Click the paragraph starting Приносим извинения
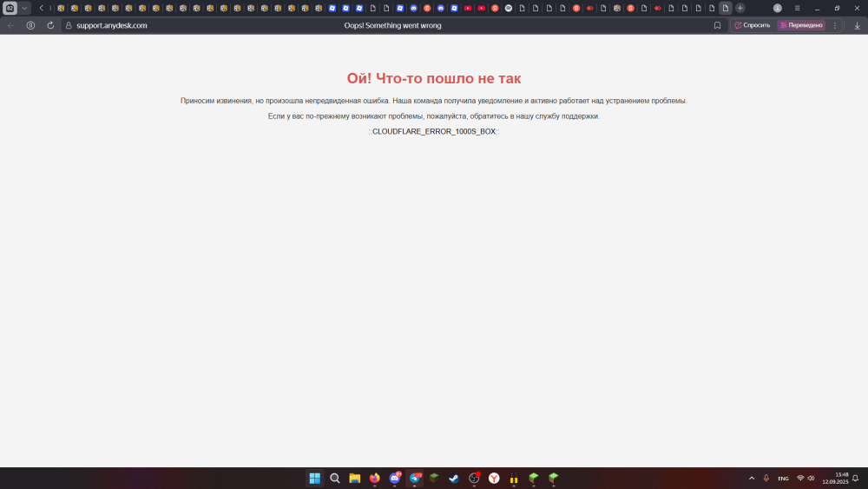Screen dimensions: 868x489 click(x=433, y=101)
